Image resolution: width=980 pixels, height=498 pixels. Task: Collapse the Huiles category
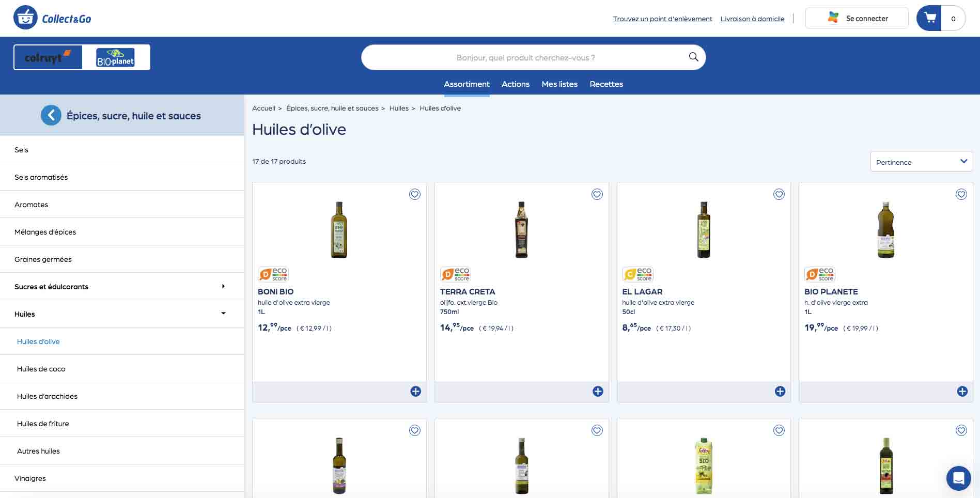point(223,314)
